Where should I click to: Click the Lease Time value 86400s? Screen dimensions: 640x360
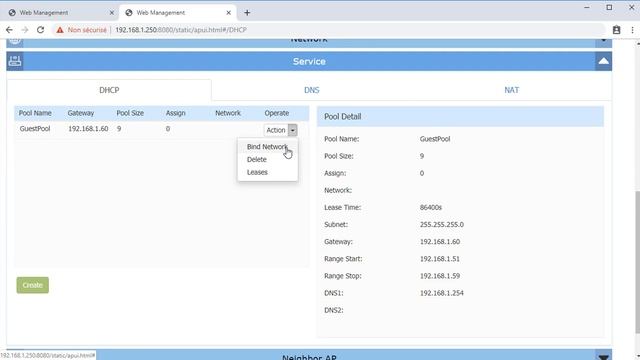pos(431,207)
